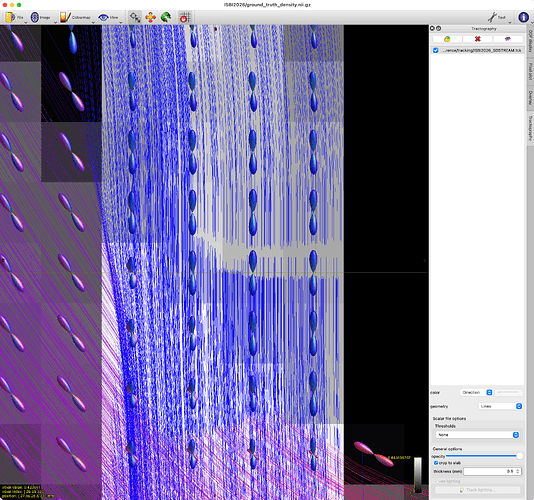Viewport: 534px width, 500px height.
Task: Switch to the Overlay tab
Action: 530,98
